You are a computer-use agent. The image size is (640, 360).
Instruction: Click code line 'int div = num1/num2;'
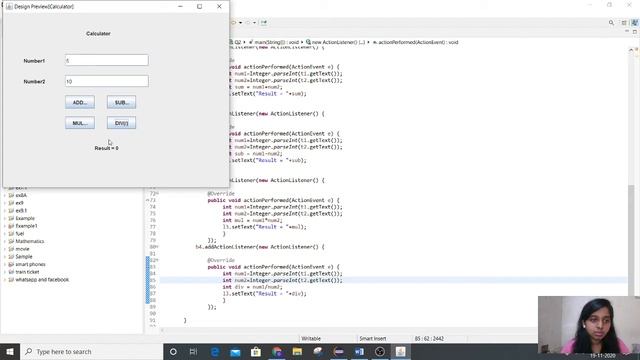252,287
